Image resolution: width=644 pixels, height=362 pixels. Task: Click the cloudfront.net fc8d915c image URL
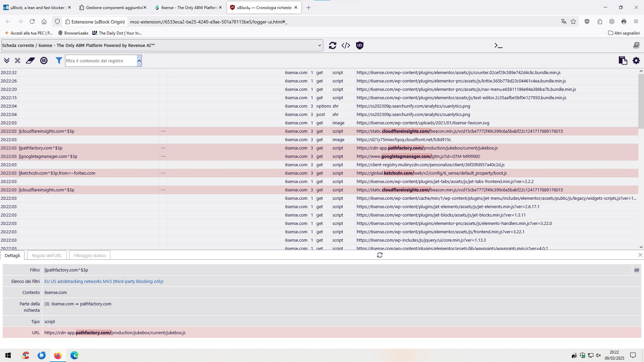pyautogui.click(x=404, y=140)
